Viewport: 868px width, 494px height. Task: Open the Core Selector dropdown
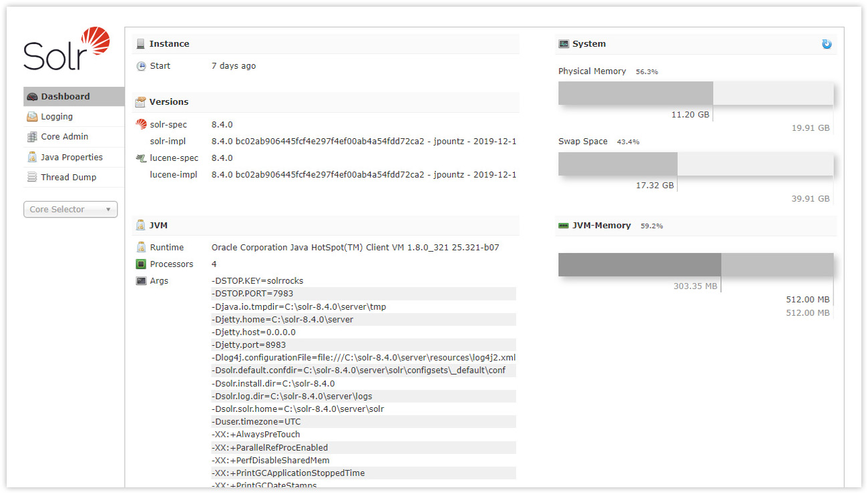pyautogui.click(x=69, y=209)
